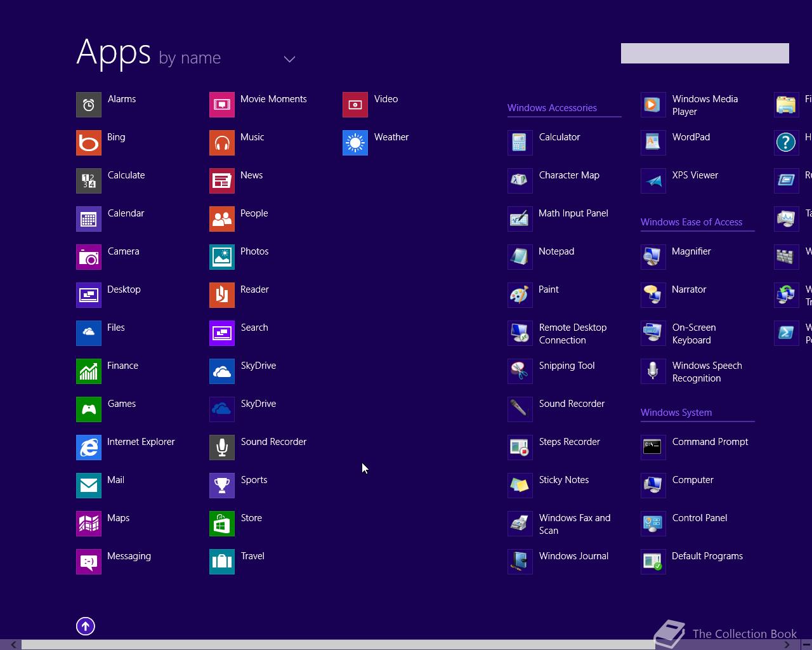The width and height of the screenshot is (812, 650).
Task: Open the Notepad icon
Action: tap(520, 257)
